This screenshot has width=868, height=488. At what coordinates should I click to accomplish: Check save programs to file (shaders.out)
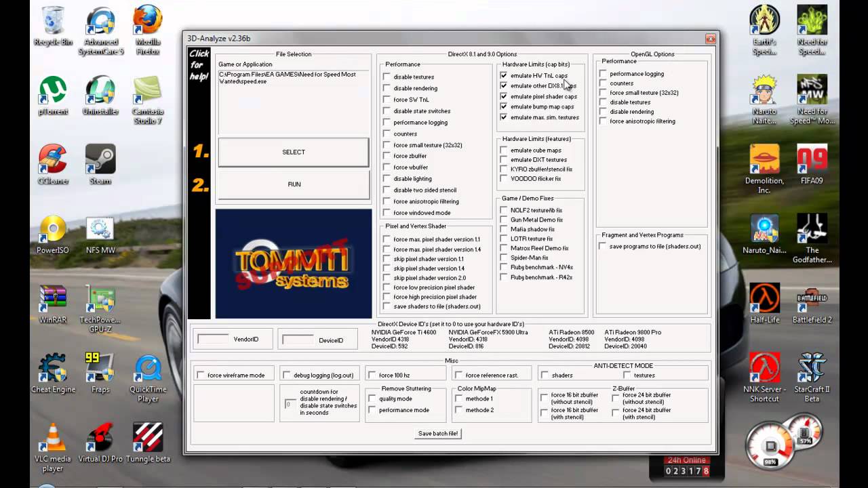603,246
